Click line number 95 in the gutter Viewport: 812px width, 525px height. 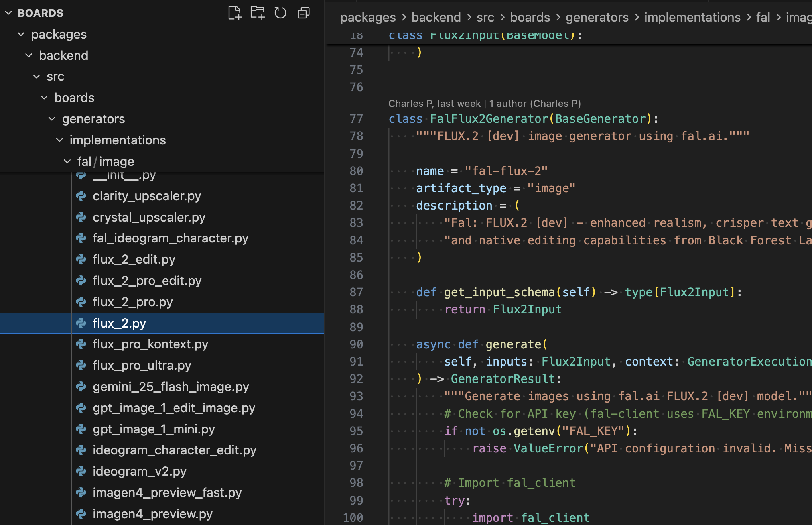click(x=356, y=431)
